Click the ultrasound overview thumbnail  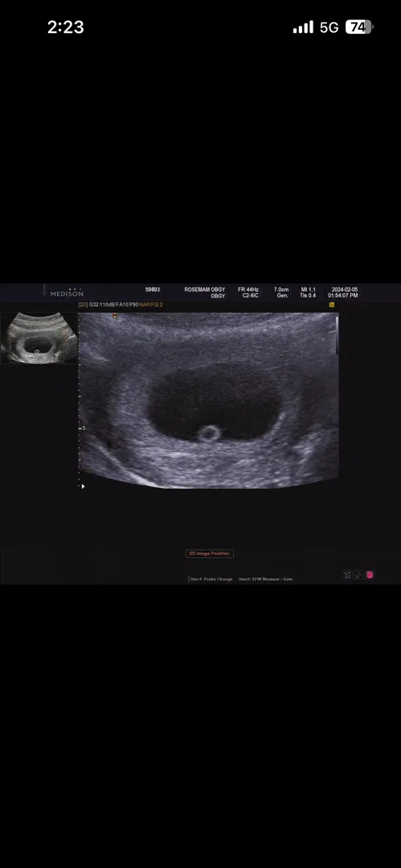coord(39,338)
